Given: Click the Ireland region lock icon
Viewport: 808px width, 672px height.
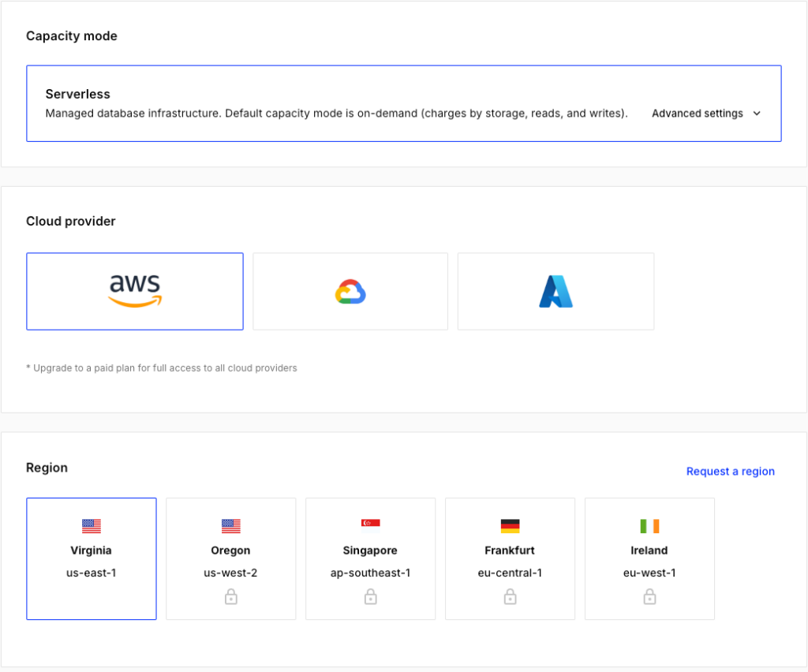Looking at the screenshot, I should coord(650,597).
